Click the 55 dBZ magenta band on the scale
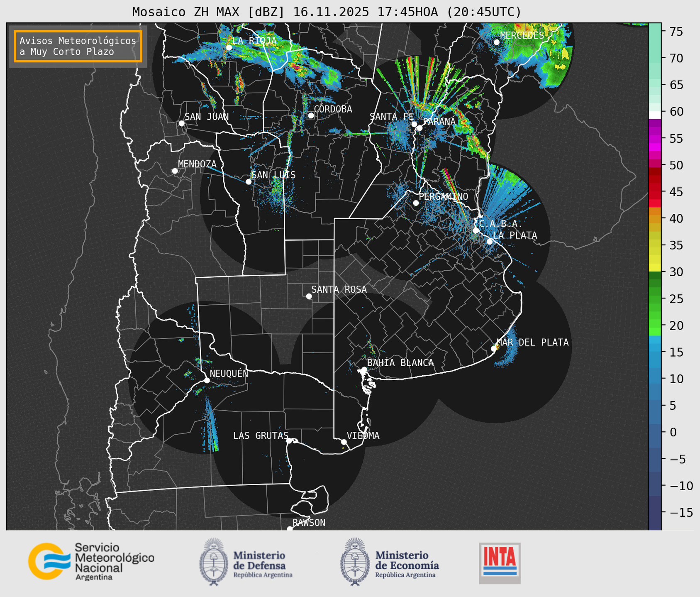The height and width of the screenshot is (597, 700). (x=655, y=138)
